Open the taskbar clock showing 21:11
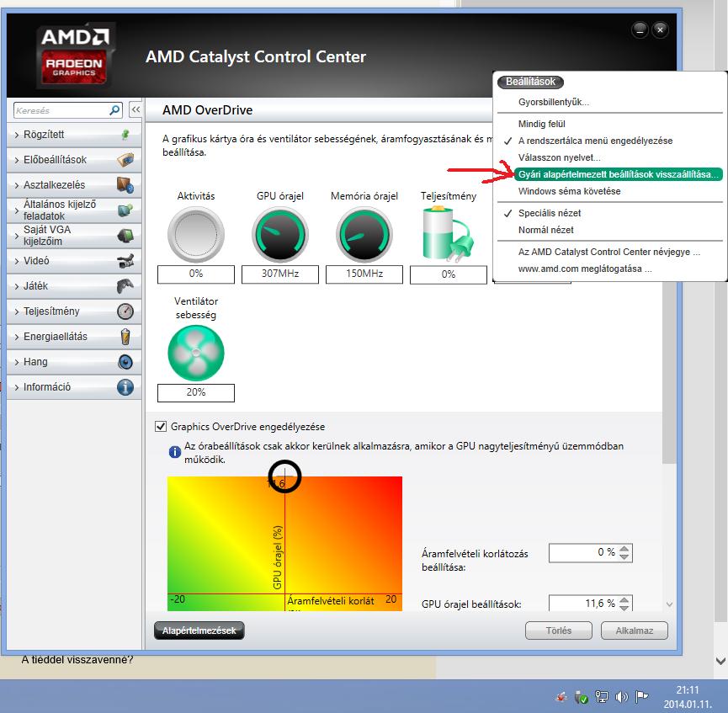 [x=688, y=697]
